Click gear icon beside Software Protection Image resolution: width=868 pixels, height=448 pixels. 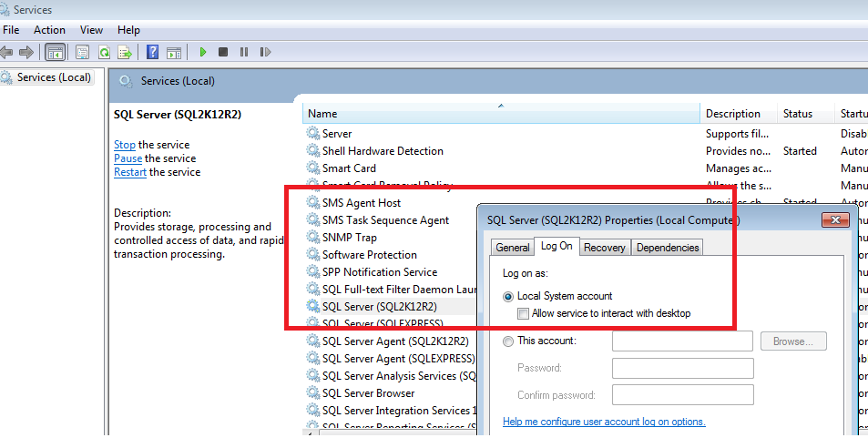(x=313, y=255)
